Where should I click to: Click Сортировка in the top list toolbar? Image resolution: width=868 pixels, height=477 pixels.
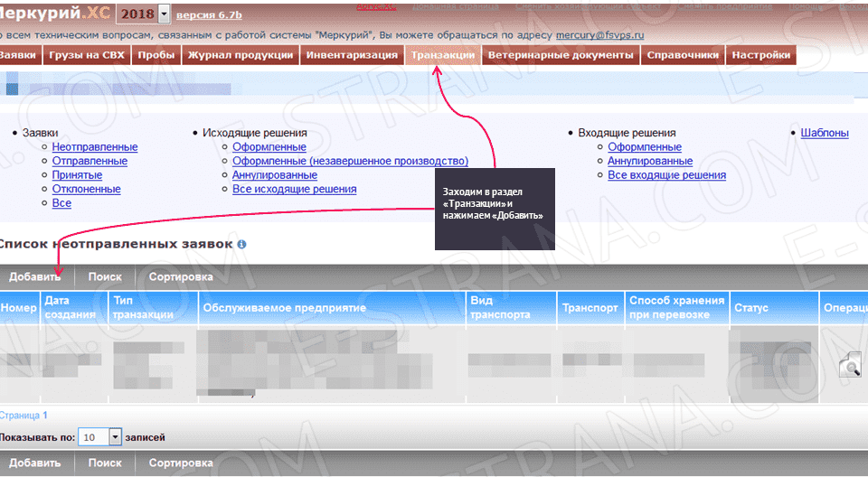[x=181, y=276]
